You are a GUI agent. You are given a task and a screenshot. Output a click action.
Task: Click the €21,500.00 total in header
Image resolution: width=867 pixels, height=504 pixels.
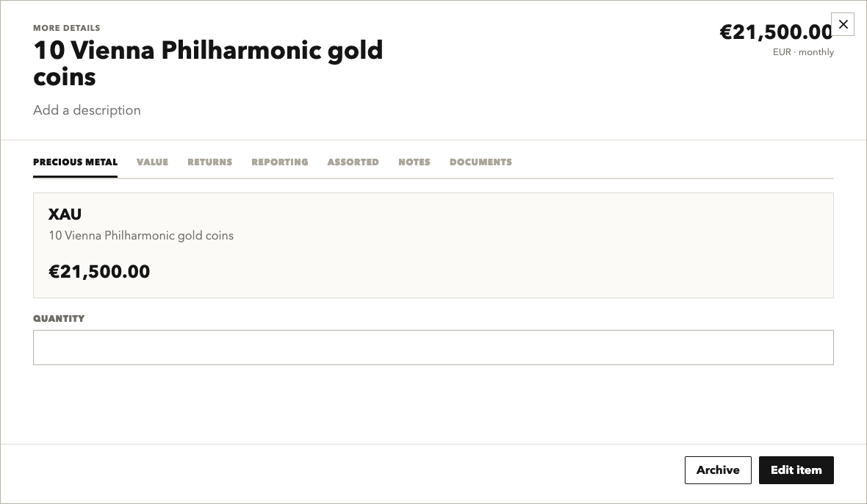776,32
